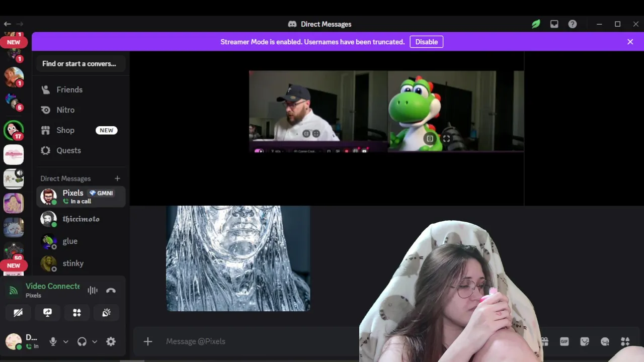Open the thiccimoto direct message

point(80,219)
